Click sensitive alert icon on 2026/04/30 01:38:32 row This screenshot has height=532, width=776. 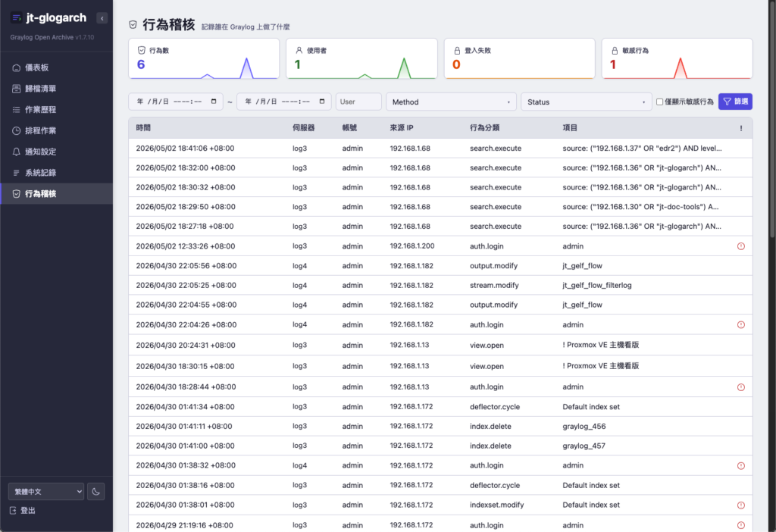pos(741,466)
